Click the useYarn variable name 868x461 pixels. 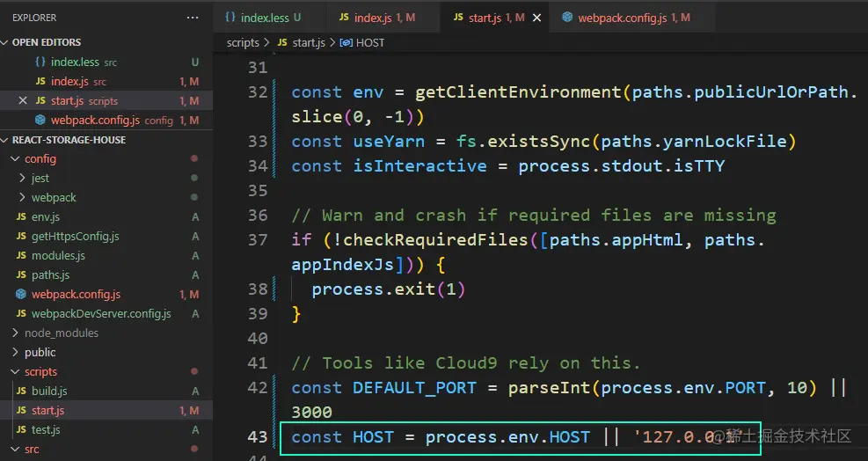pyautogui.click(x=389, y=142)
